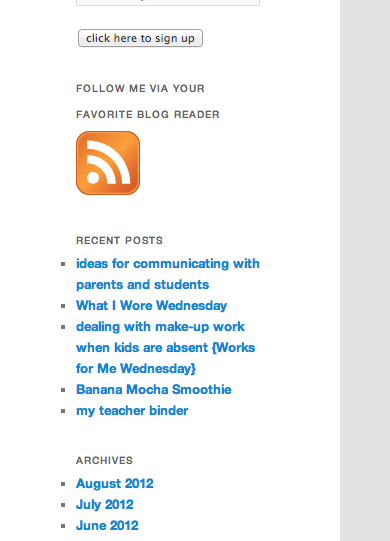Open the 'What I Wore Wednesday' post

point(152,305)
